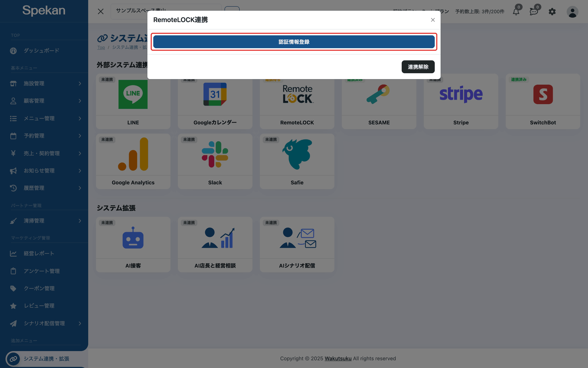Click the 連携解除 button
The image size is (588, 368).
(x=418, y=67)
